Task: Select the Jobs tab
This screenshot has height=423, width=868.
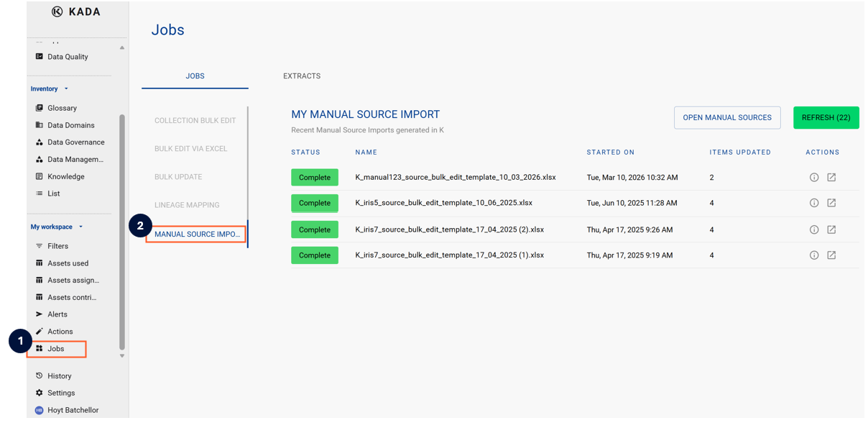Action: coord(195,76)
